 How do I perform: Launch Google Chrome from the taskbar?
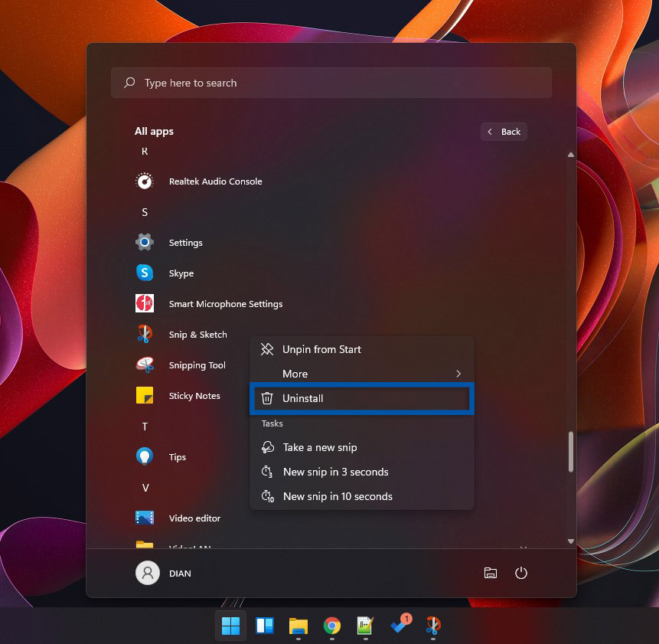(x=331, y=626)
